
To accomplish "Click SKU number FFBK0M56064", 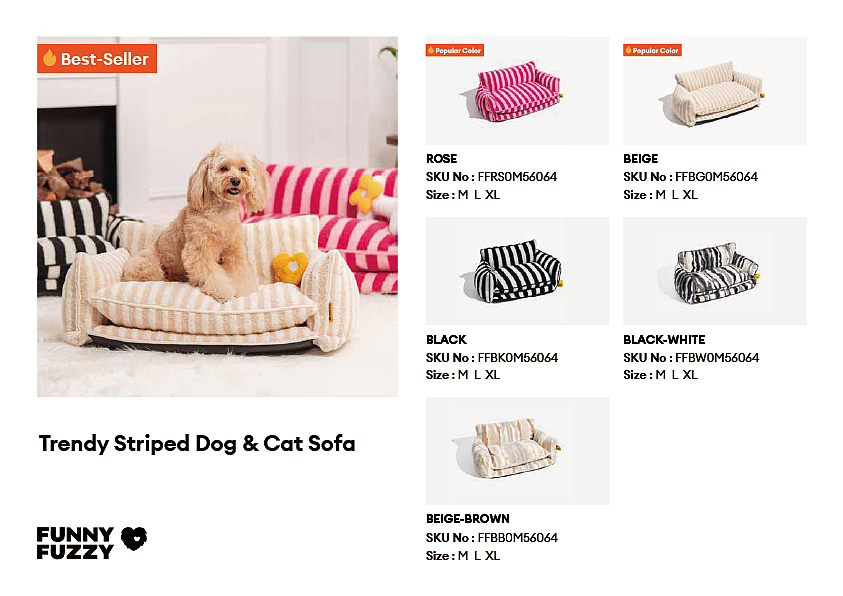I will tap(517, 357).
